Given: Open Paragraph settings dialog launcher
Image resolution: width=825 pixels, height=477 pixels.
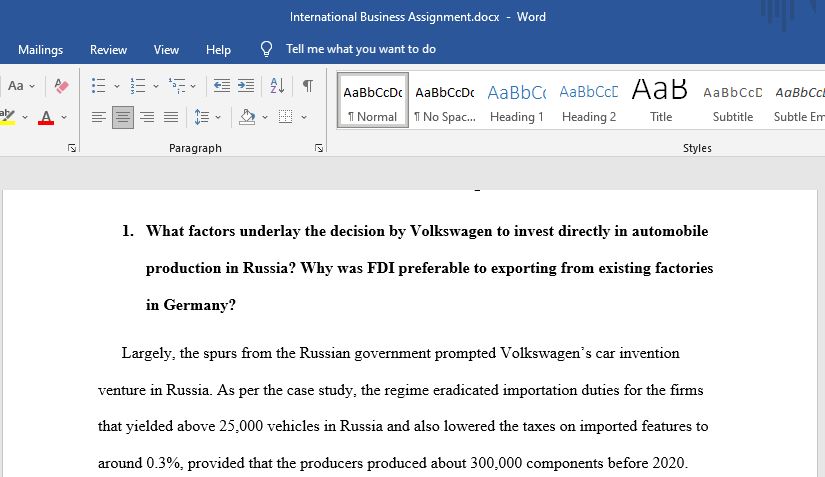Looking at the screenshot, I should 319,148.
